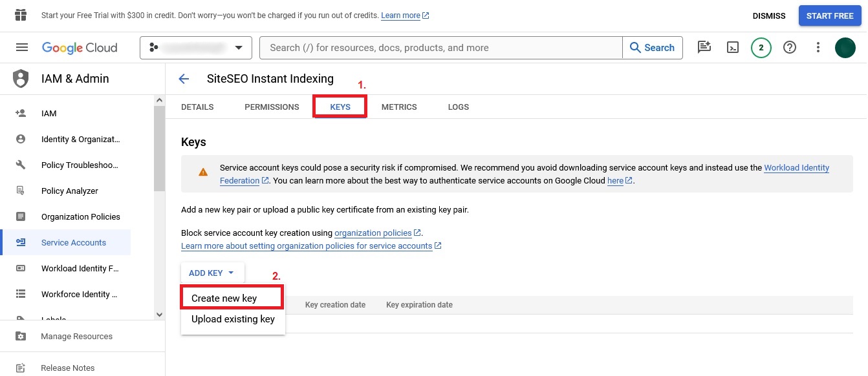Open Identity & Organization sidebar item
The image size is (868, 376).
(x=81, y=139)
